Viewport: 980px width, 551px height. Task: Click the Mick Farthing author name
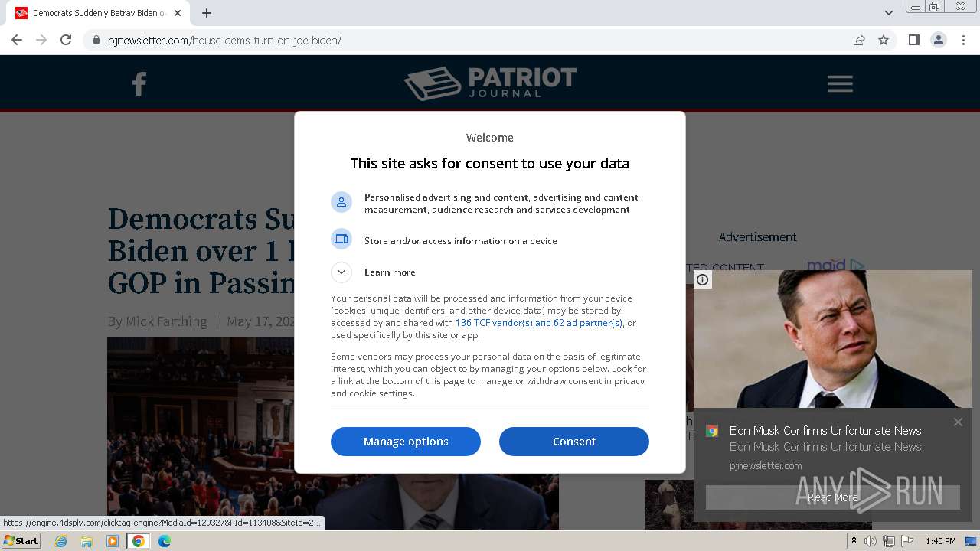[166, 321]
